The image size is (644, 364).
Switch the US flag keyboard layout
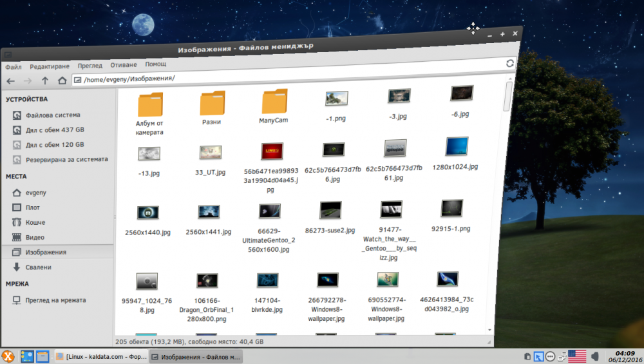577,356
